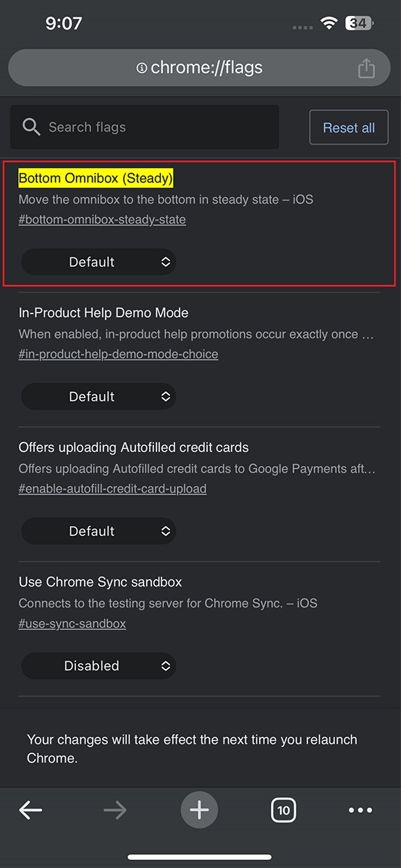
Task: Change Use Chrome Sync sandbox Disabled dropdown
Action: click(x=99, y=665)
